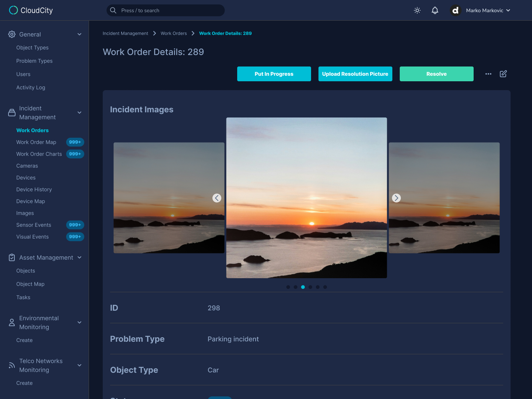
Task: Open the notifications bell
Action: [435, 10]
